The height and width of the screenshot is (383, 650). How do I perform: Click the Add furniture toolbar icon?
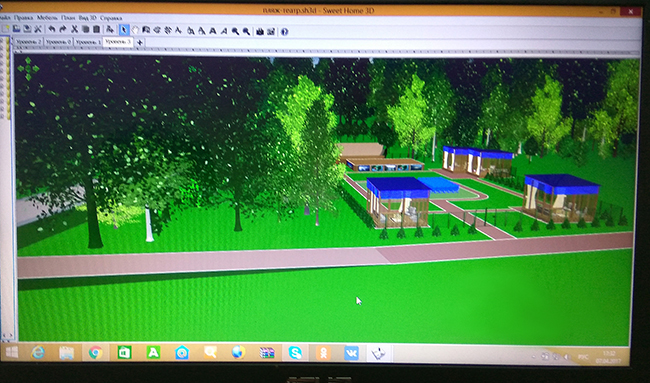point(110,29)
